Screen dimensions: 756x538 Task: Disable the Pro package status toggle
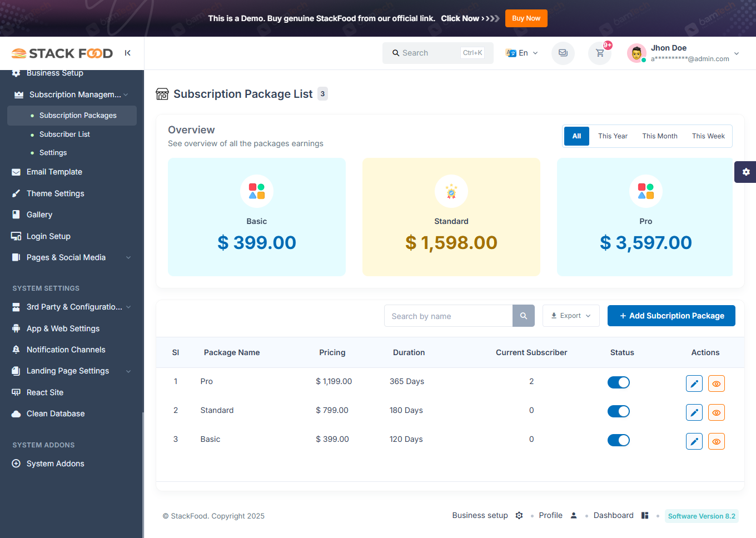pyautogui.click(x=618, y=382)
